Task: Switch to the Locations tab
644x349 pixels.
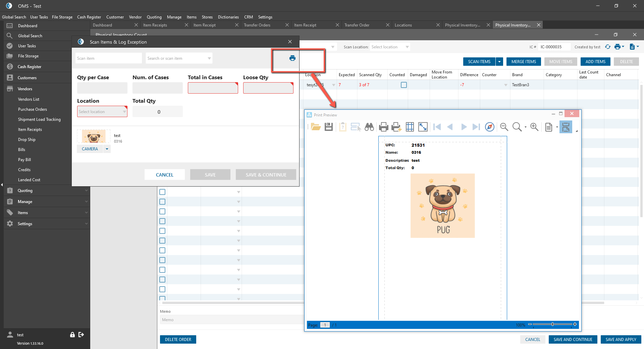Action: 403,25
